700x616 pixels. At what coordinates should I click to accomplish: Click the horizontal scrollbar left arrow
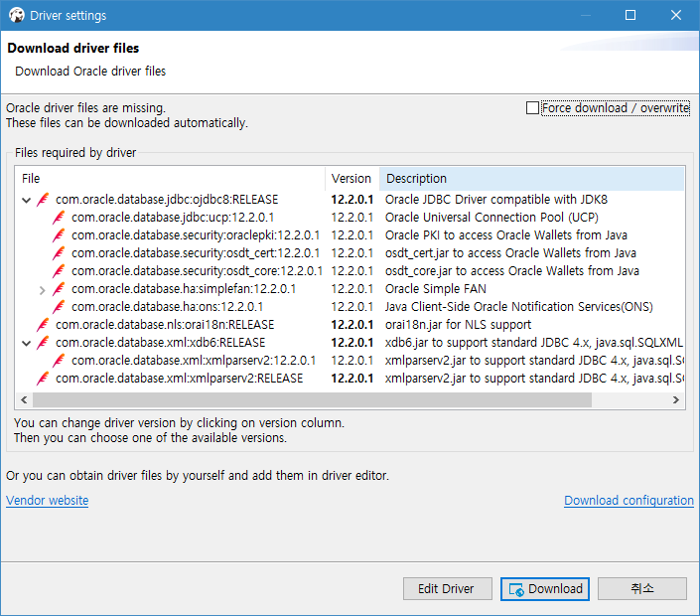pos(24,399)
